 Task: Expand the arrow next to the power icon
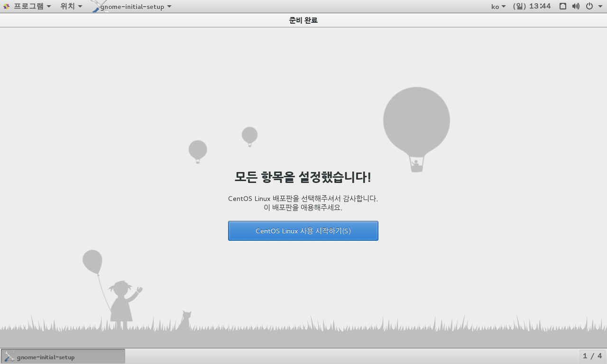(599, 6)
